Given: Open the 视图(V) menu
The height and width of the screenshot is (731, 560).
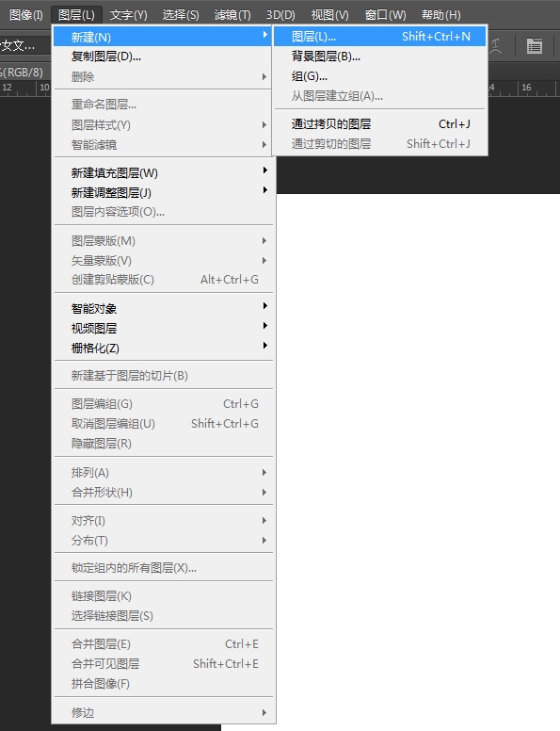Looking at the screenshot, I should coord(329,15).
